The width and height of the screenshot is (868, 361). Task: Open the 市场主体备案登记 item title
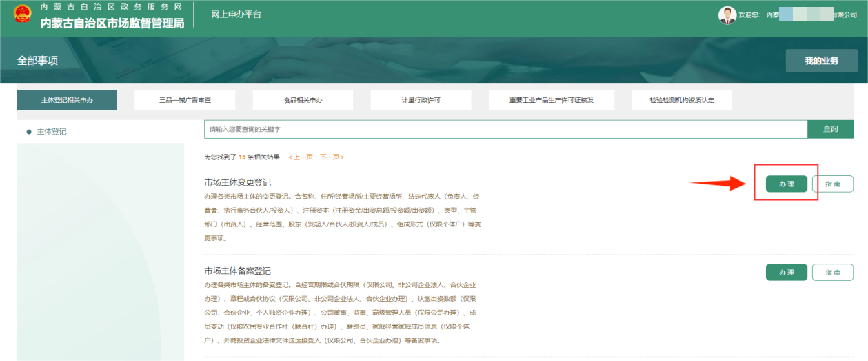click(x=237, y=271)
